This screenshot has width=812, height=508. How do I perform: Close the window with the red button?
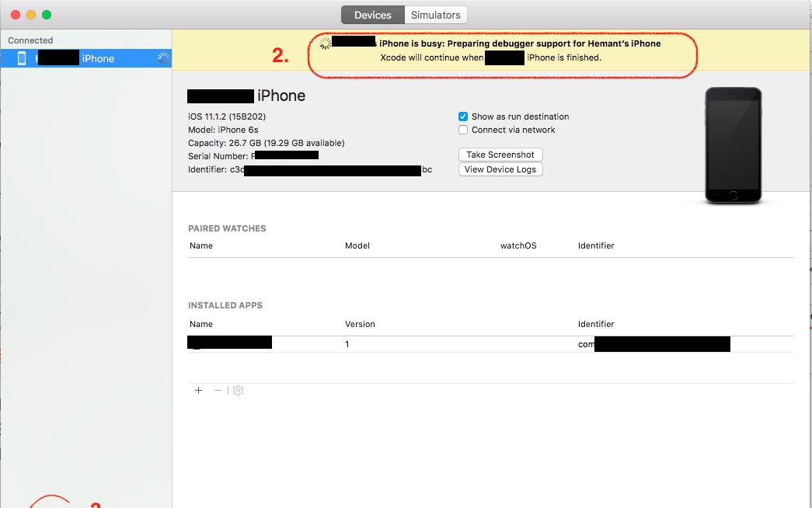[x=16, y=15]
